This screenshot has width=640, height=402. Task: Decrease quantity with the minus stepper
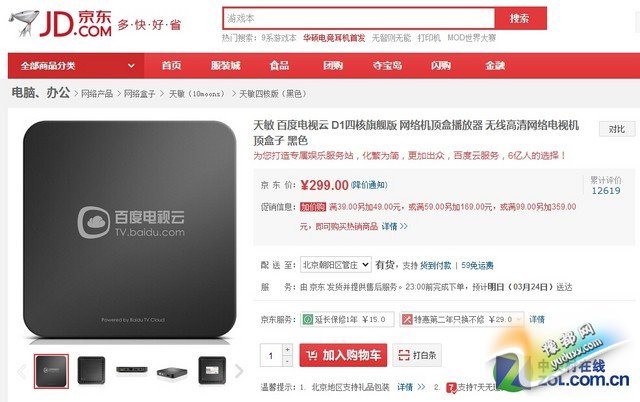(x=287, y=361)
